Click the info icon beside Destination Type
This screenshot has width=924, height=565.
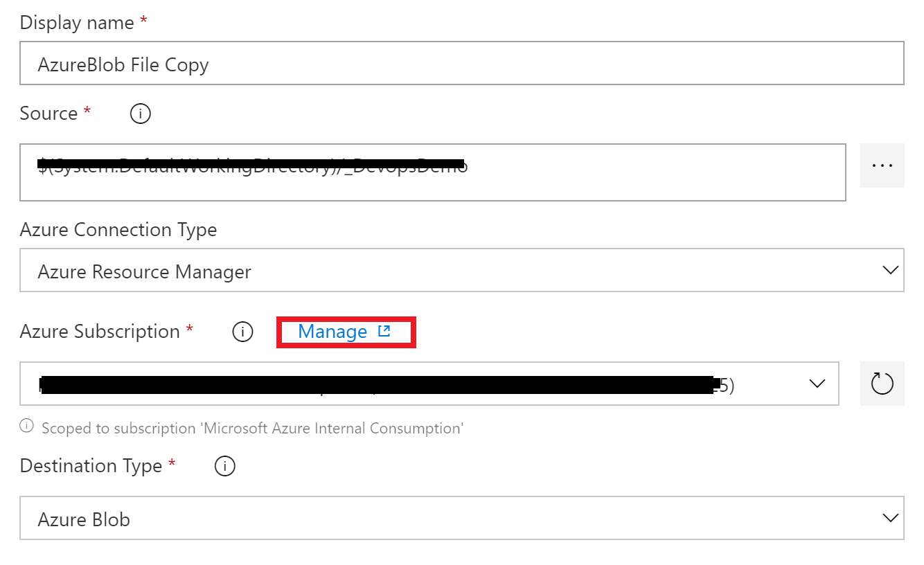pos(225,467)
